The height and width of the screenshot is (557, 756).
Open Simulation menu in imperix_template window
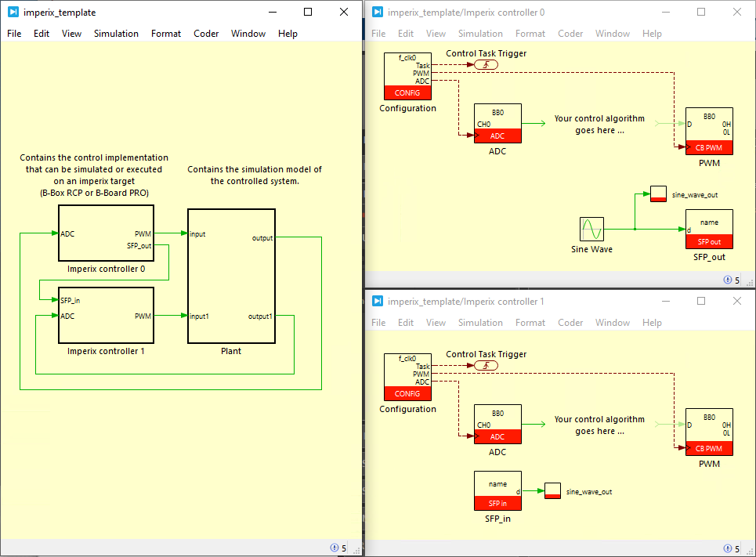click(116, 33)
